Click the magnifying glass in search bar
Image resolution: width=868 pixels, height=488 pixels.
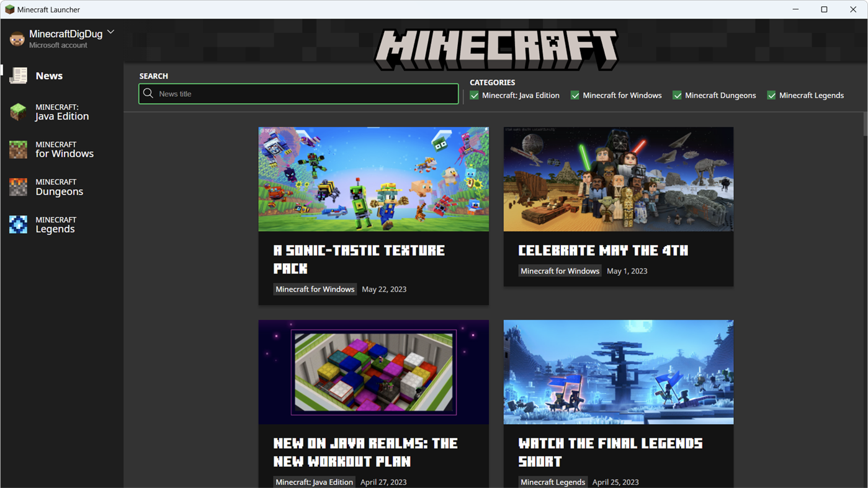pyautogui.click(x=148, y=93)
